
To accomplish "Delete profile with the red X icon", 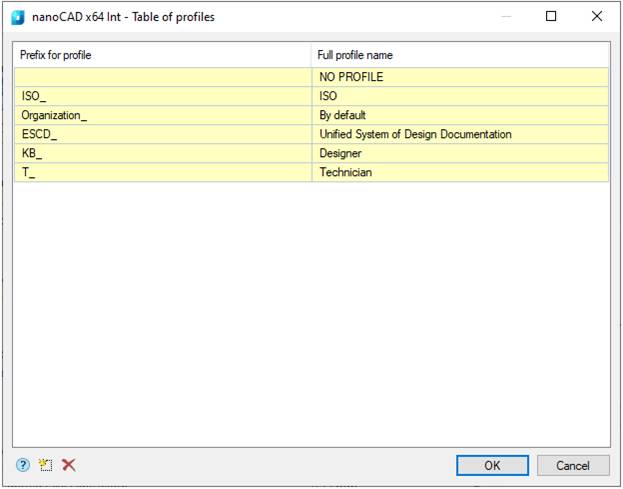I will click(x=69, y=465).
